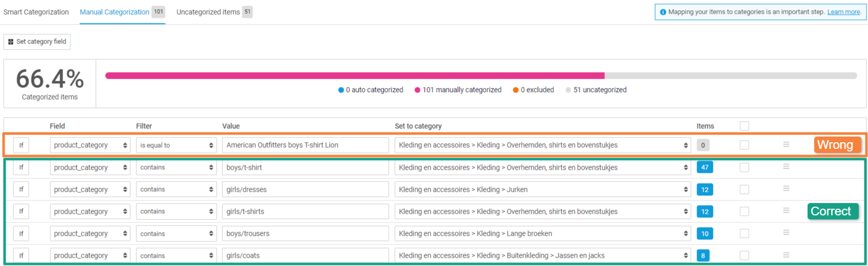Switch to Smart Categorization tab

pos(36,12)
